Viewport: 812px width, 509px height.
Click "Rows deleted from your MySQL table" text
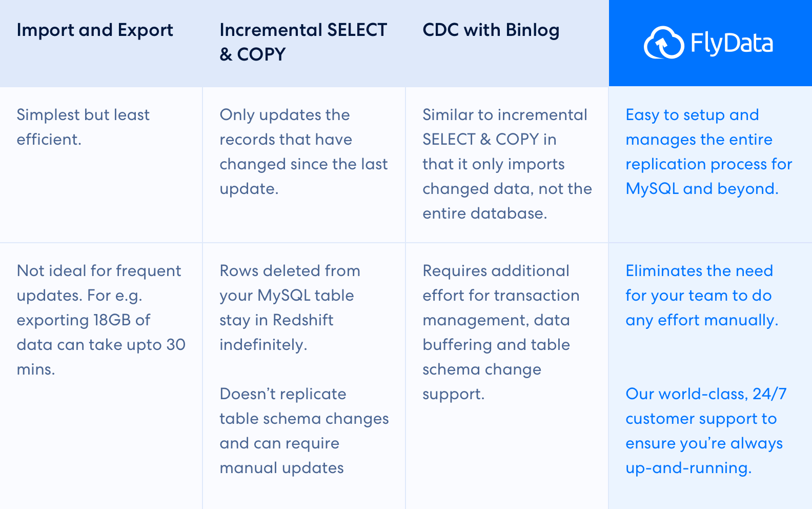[x=290, y=283]
